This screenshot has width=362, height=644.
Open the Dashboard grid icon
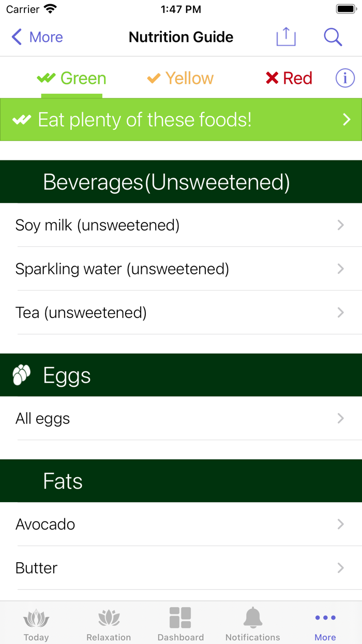(x=180, y=619)
